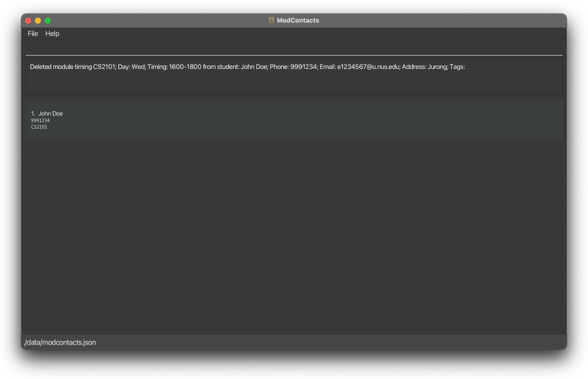Open the File menu
The width and height of the screenshot is (588, 379).
pyautogui.click(x=33, y=34)
